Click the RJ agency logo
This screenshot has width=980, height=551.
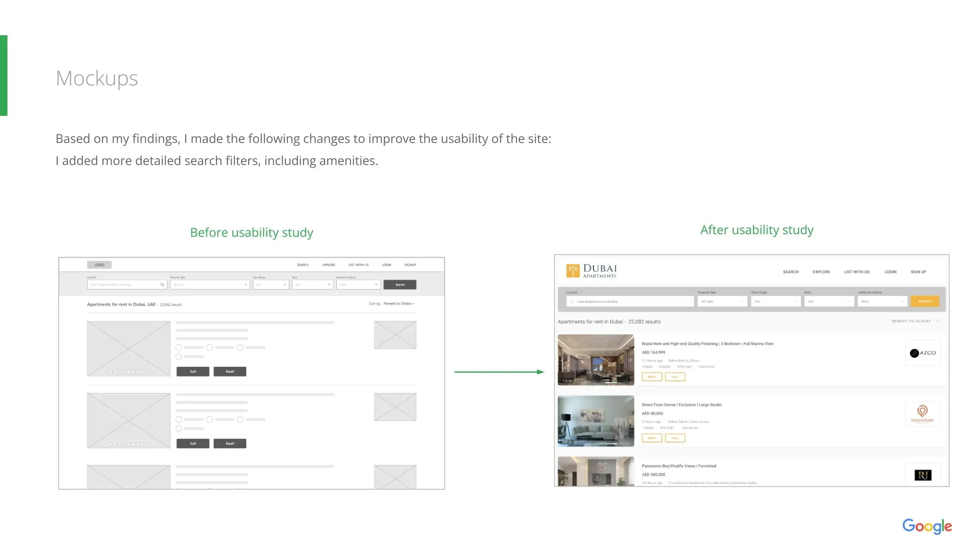922,475
